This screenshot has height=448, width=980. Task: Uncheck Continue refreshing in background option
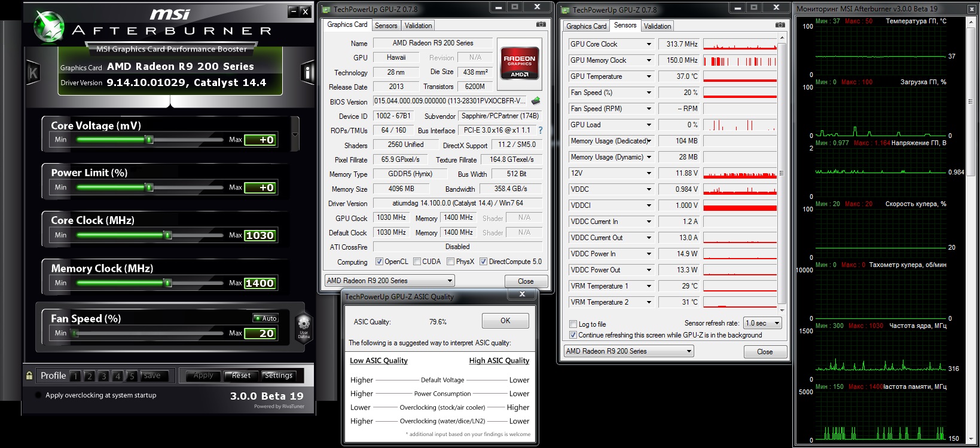pos(573,335)
